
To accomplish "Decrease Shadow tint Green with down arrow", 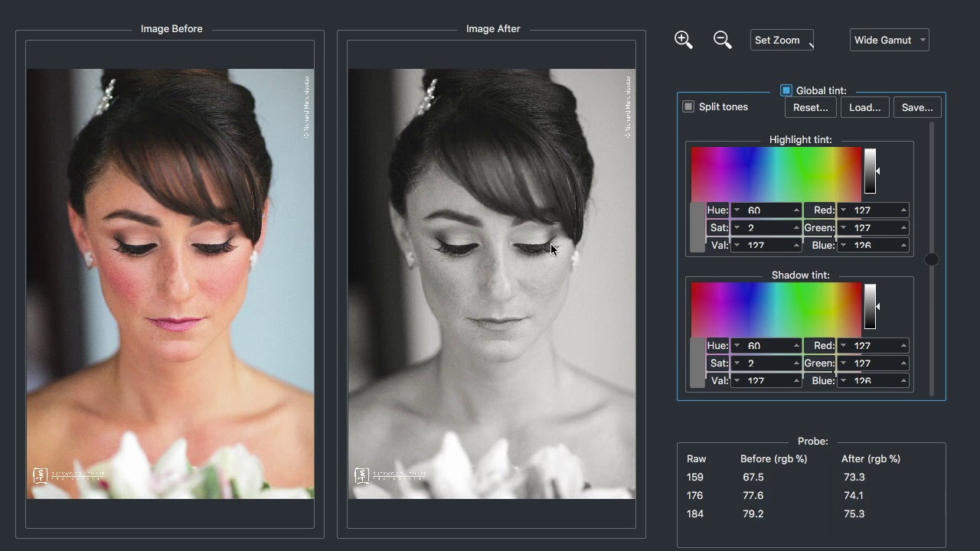I will click(844, 364).
